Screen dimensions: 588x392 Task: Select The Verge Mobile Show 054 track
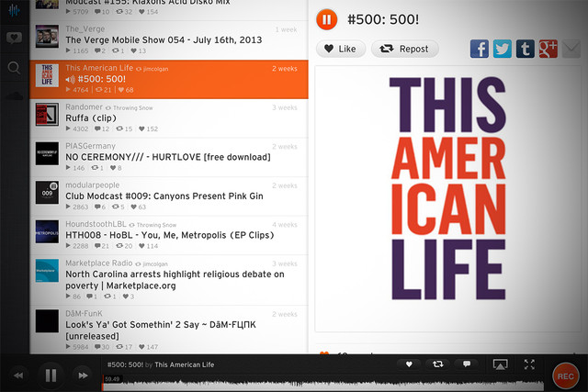[169, 40]
